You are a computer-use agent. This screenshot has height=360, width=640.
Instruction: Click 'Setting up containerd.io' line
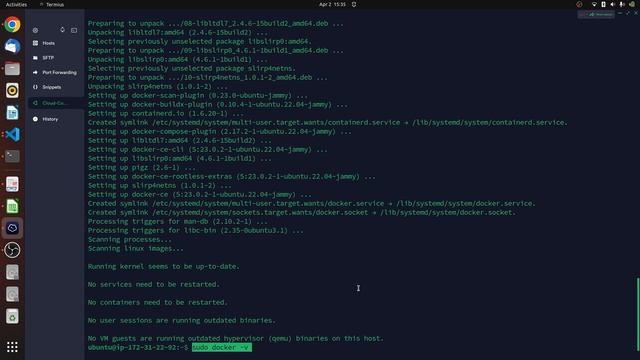(x=166, y=114)
